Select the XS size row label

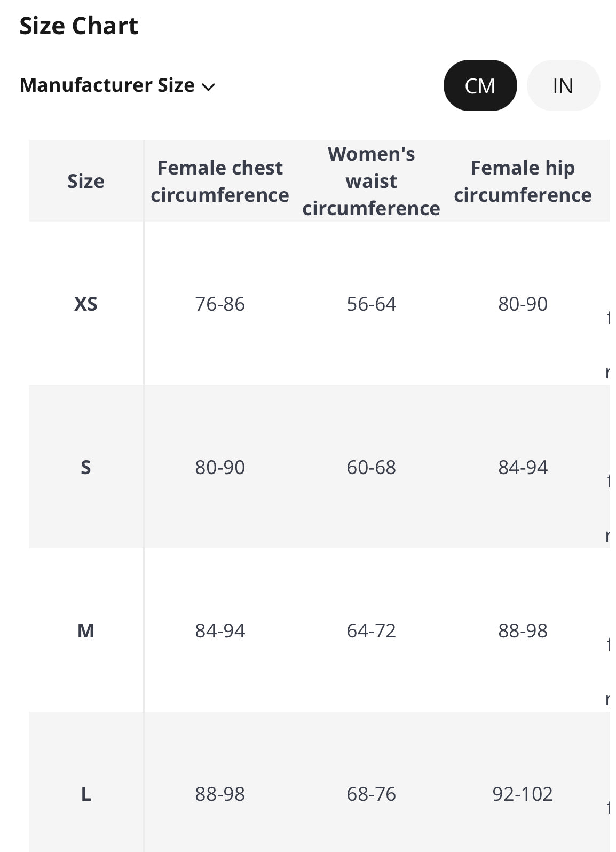[86, 304]
